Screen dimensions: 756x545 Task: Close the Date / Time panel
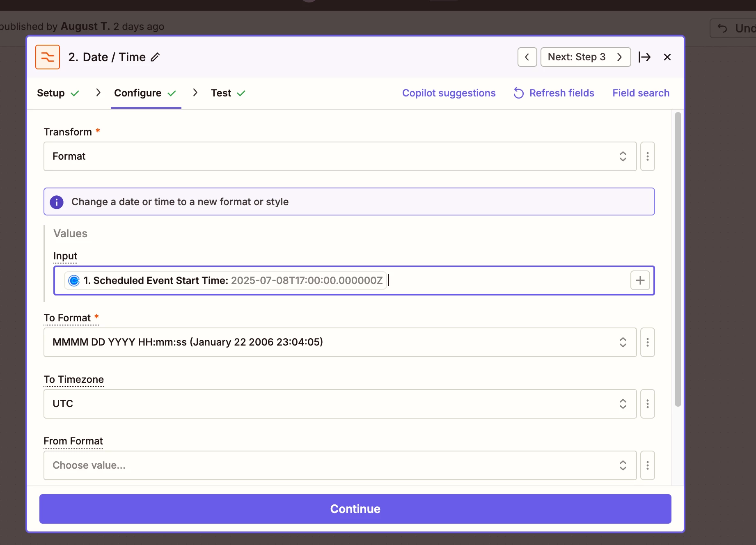(x=667, y=57)
